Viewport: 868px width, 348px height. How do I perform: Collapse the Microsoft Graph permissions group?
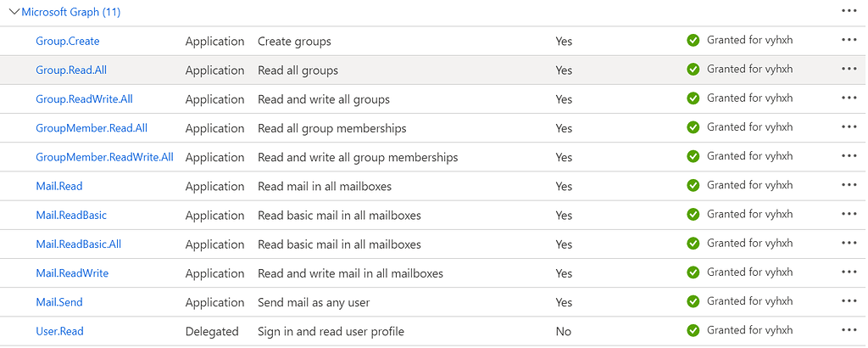coord(14,12)
